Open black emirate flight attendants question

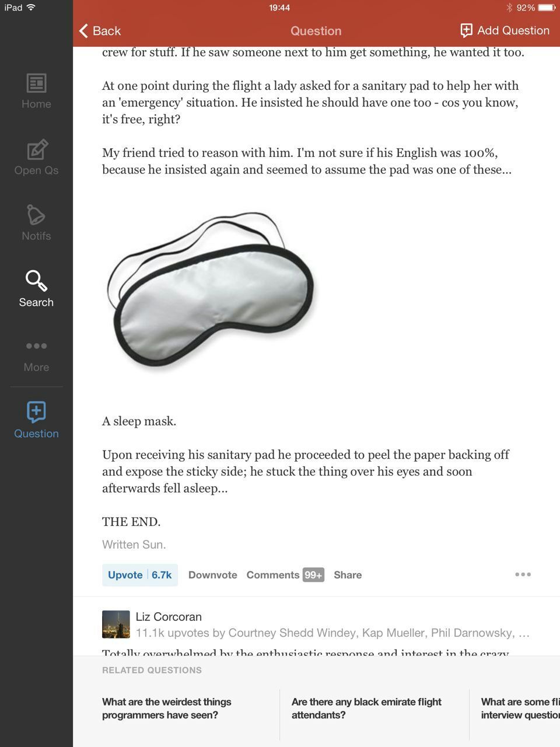click(366, 708)
